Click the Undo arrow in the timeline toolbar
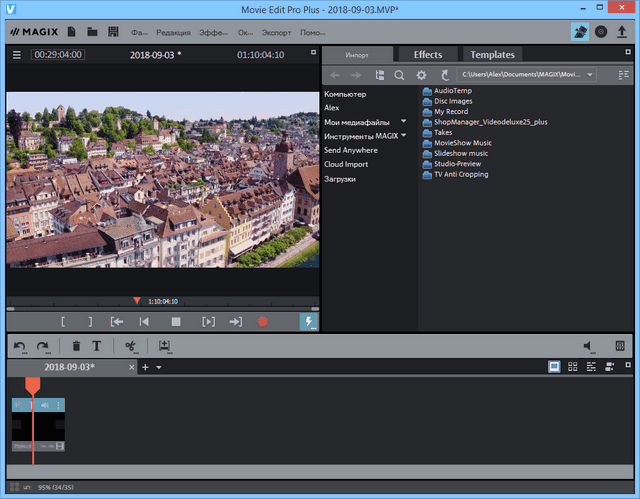640x499 pixels. click(x=20, y=346)
